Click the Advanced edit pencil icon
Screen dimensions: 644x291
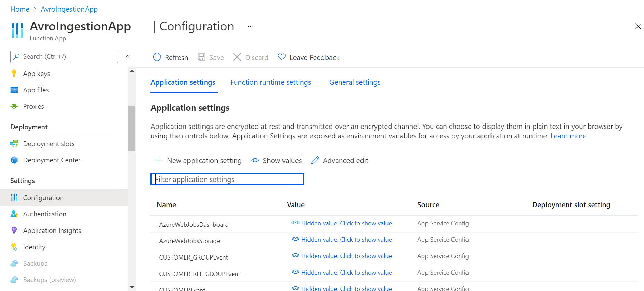[x=315, y=160]
